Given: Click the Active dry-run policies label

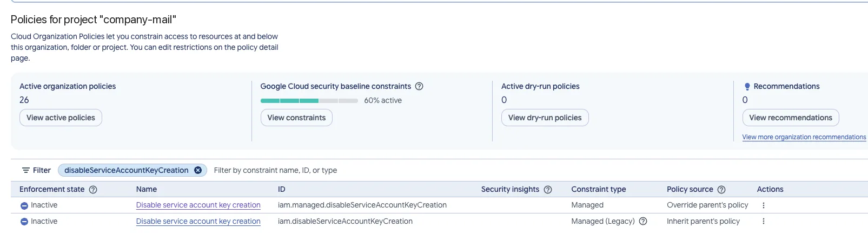Looking at the screenshot, I should tap(540, 86).
